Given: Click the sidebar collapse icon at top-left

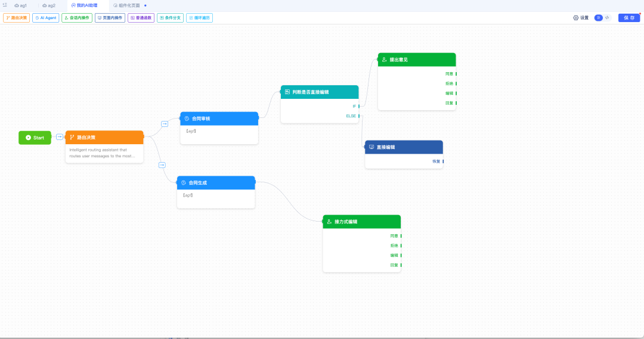Looking at the screenshot, I should [x=5, y=5].
